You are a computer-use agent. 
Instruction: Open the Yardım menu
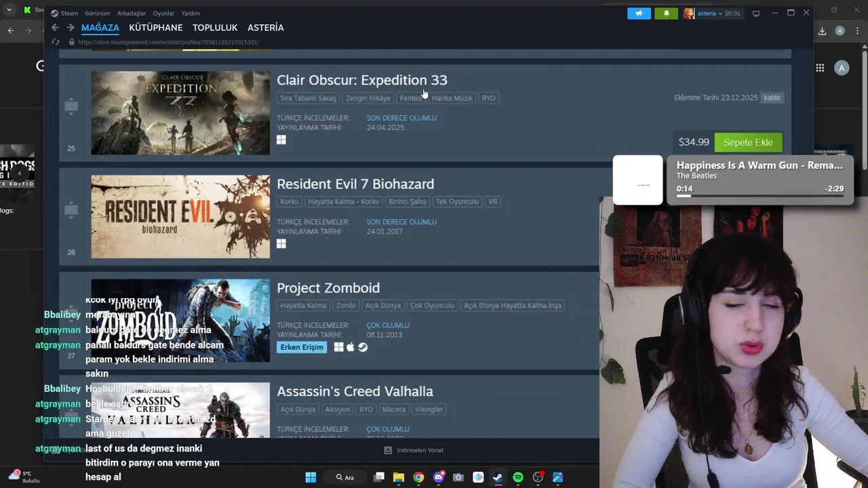[x=191, y=13]
